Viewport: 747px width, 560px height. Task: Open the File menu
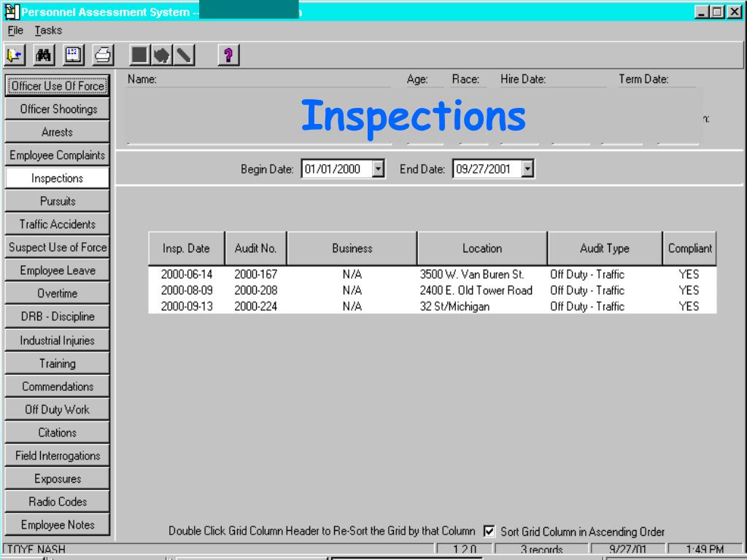15,31
